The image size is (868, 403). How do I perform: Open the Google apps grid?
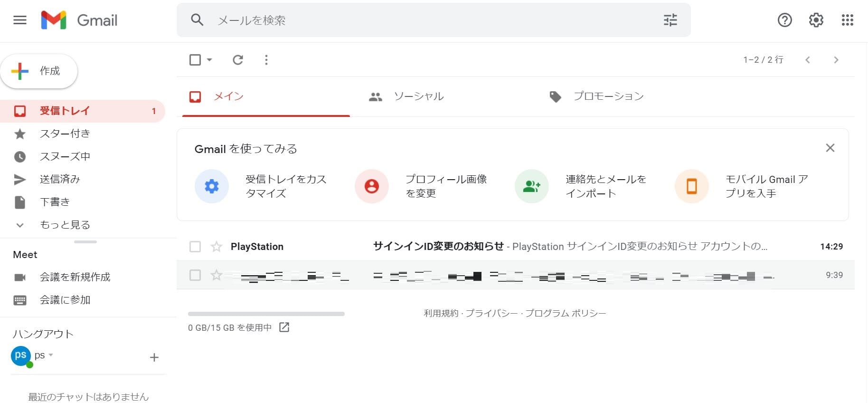pyautogui.click(x=847, y=20)
